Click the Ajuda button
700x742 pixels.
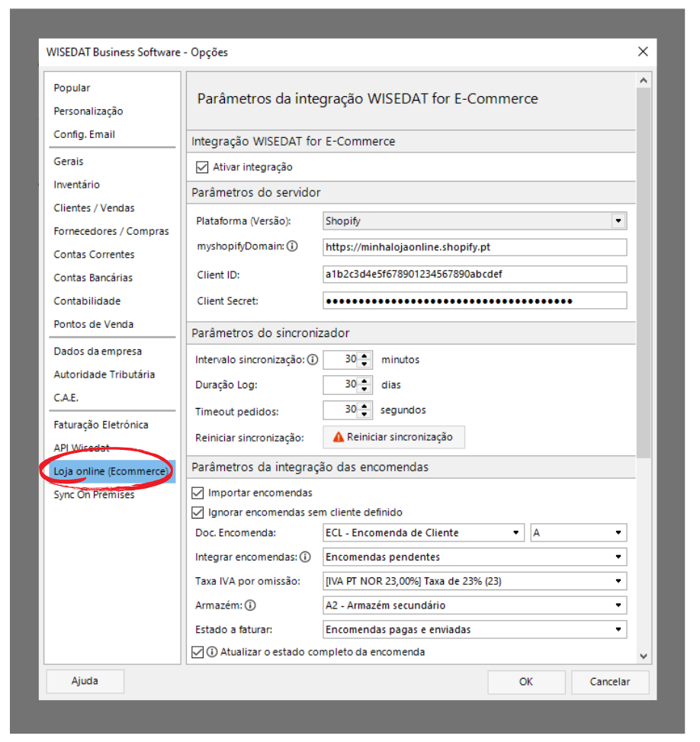click(x=85, y=682)
